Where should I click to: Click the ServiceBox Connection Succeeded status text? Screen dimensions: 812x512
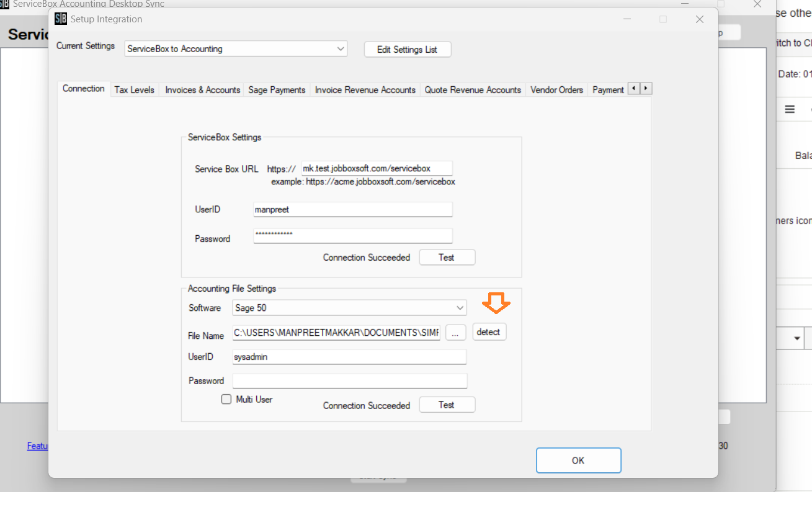pos(367,258)
